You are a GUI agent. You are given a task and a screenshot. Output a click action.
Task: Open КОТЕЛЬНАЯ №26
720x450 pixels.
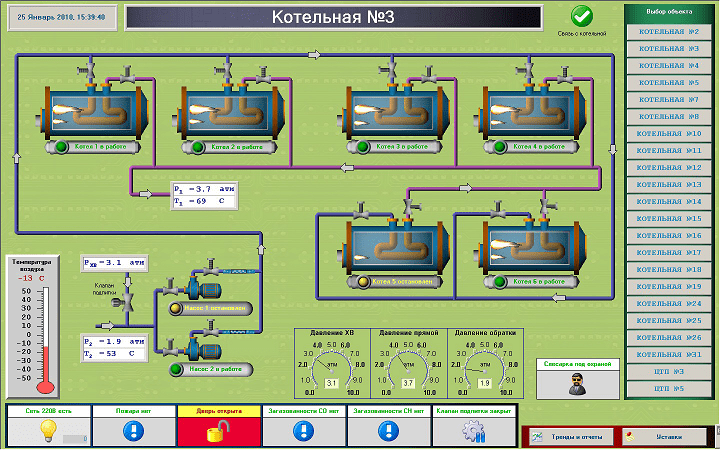(x=669, y=338)
